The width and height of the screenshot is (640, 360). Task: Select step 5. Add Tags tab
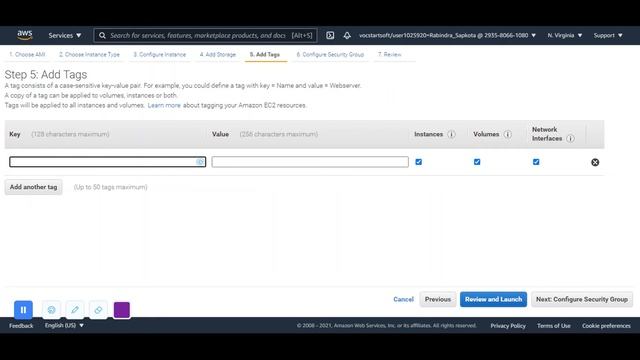tap(265, 54)
